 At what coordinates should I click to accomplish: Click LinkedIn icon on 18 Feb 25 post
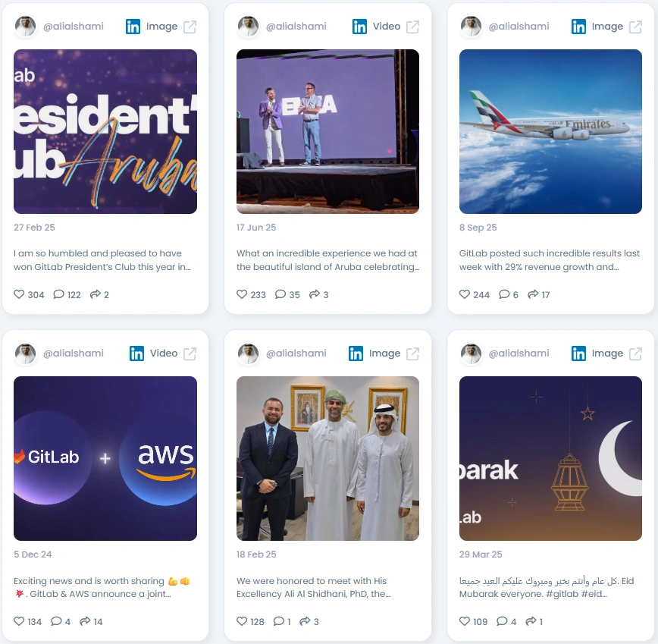(x=356, y=353)
